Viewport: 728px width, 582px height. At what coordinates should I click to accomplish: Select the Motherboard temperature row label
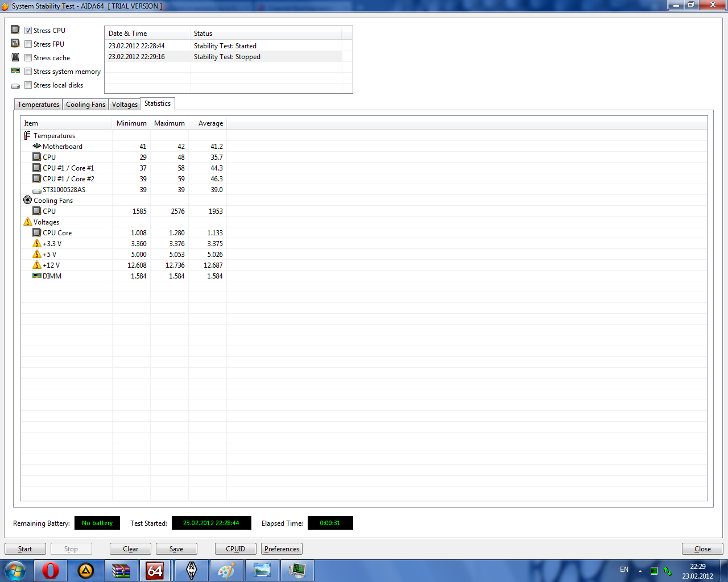coord(63,147)
